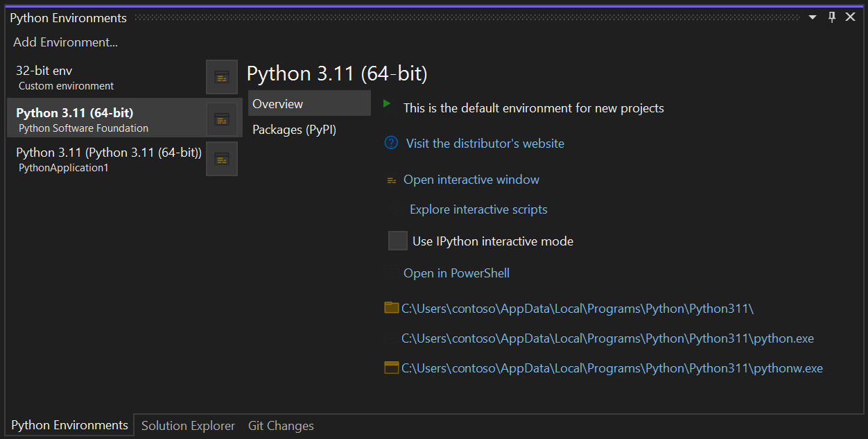Visit the distributor's website link
Viewport: 868px width, 439px height.
485,144
